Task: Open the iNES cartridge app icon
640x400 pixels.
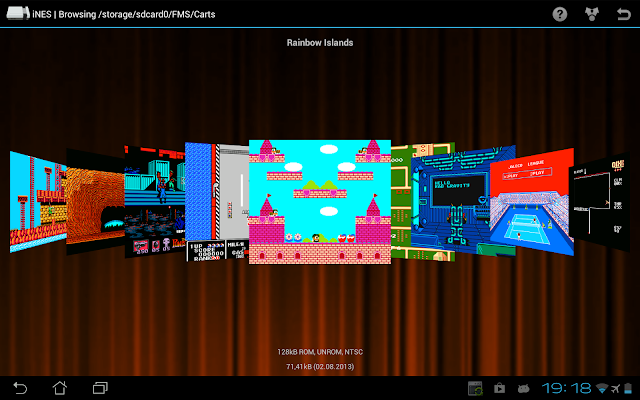Action: click(x=18, y=13)
